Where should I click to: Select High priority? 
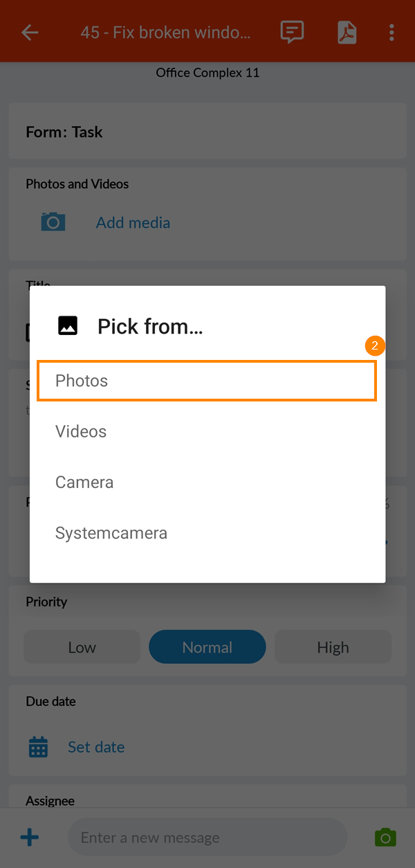(x=333, y=647)
